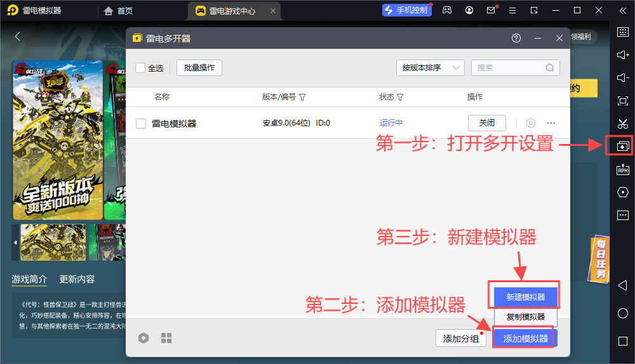Screen dimensions: 635x364
Task: Open the 状态 filter funnel
Action: click(400, 97)
